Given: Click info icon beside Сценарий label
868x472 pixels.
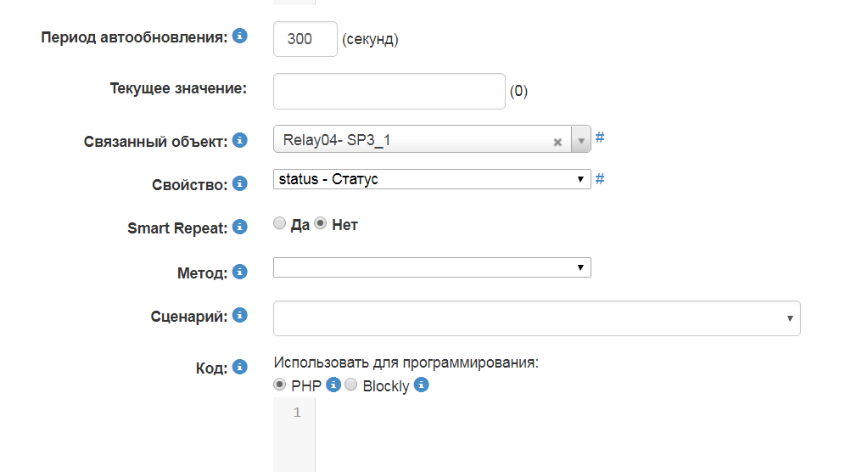Looking at the screenshot, I should tap(240, 315).
